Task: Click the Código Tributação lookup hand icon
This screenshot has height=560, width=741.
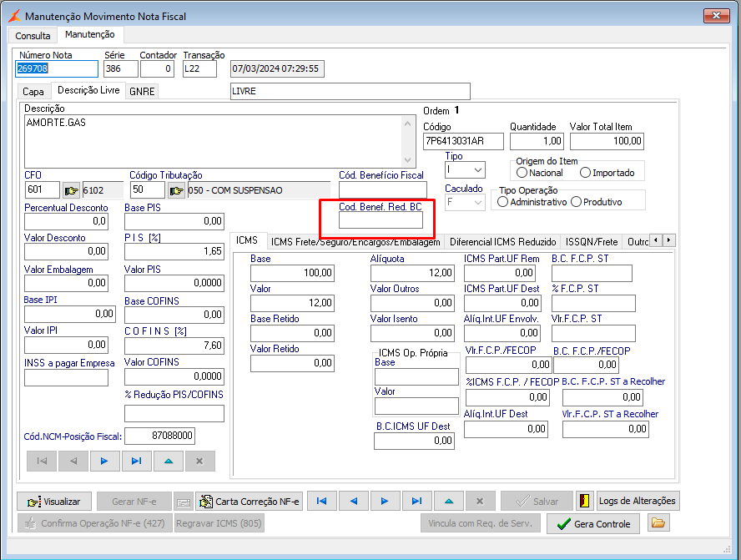Action: click(176, 190)
